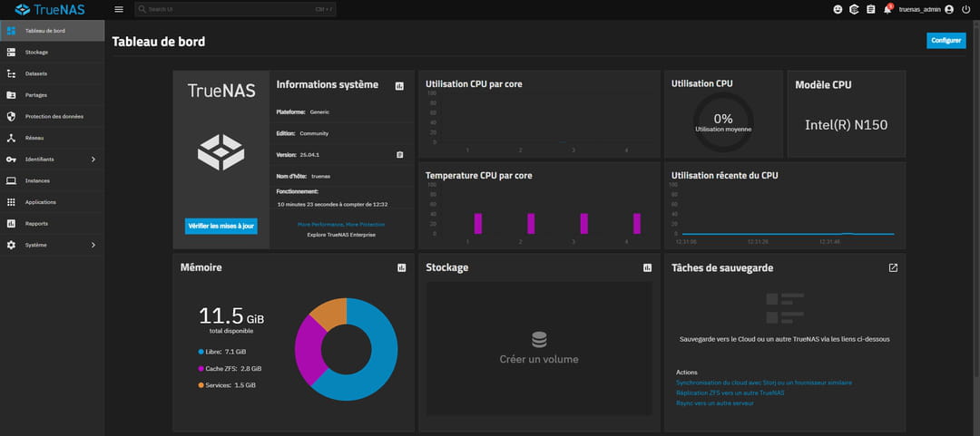
Task: Click core 1 temperature bar
Action: [478, 223]
